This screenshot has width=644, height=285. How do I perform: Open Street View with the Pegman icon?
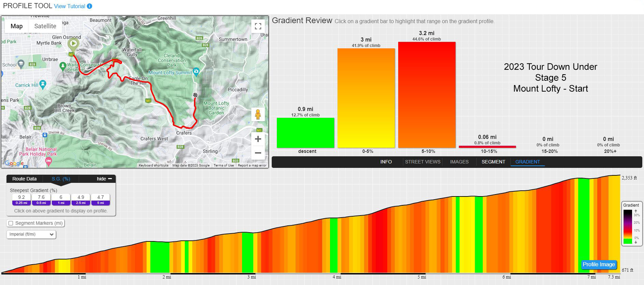258,114
